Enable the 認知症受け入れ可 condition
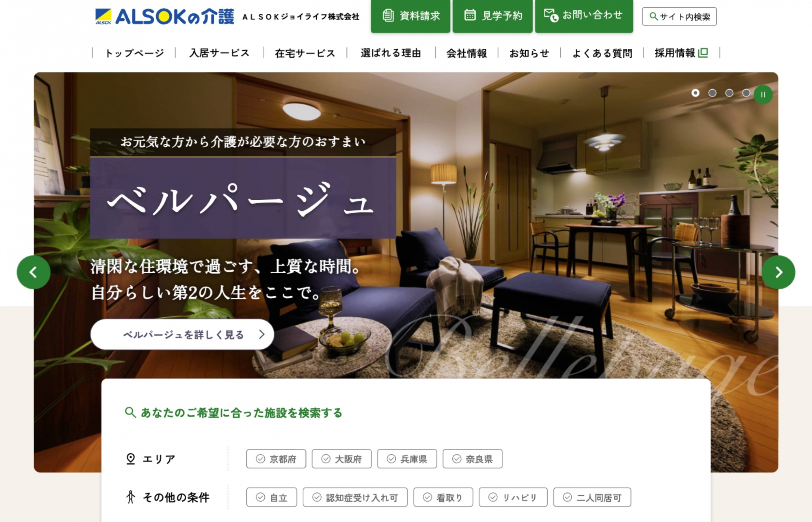Viewport: 812px width, 522px height. 355,497
